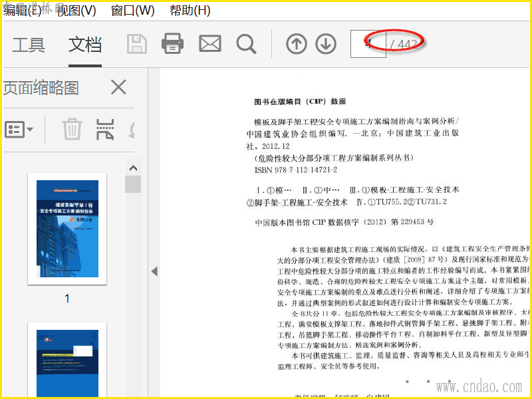The height and width of the screenshot is (399, 532).
Task: Select the second page thumbnail
Action: [67, 360]
